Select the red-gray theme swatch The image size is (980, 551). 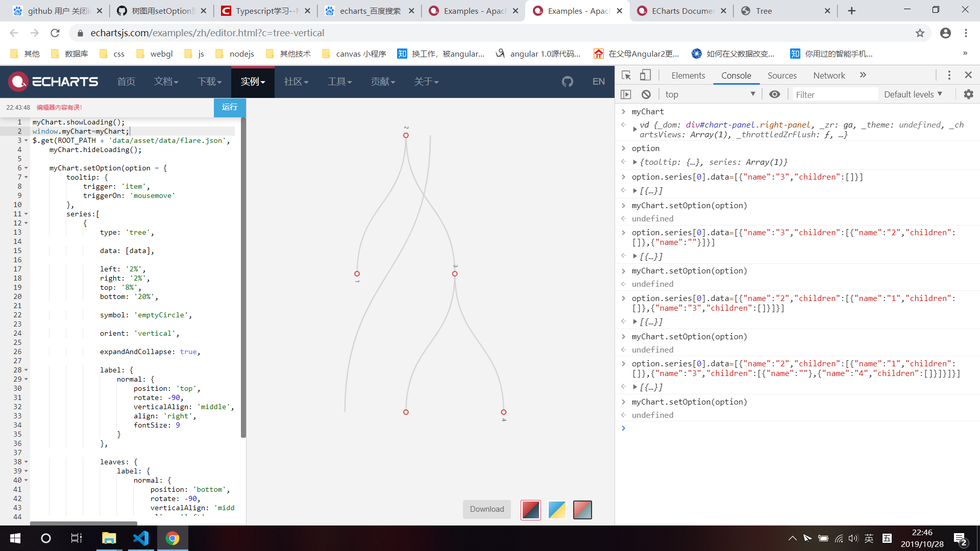click(x=582, y=510)
